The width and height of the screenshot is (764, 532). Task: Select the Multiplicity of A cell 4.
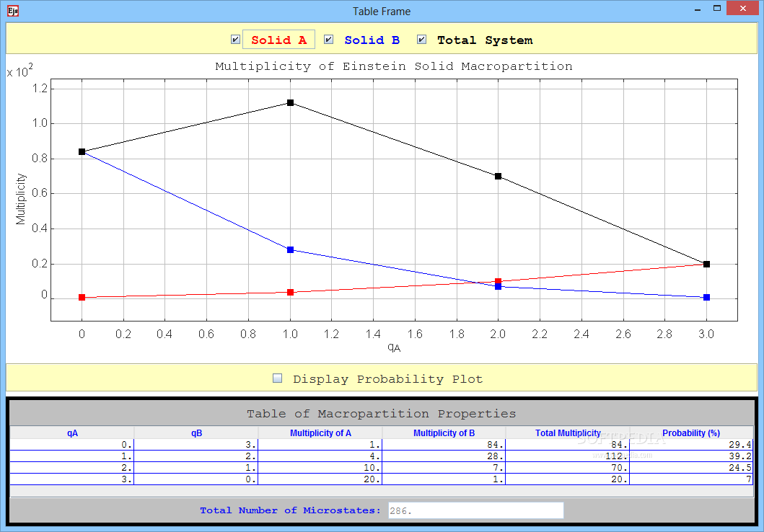pos(320,456)
